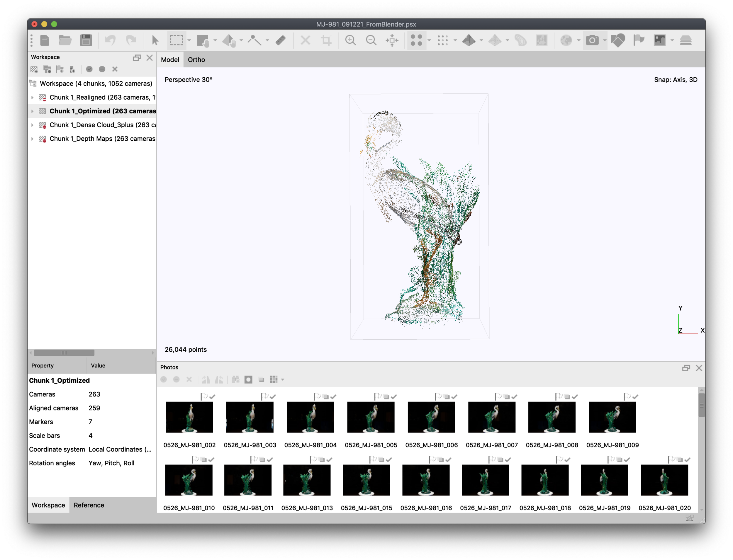Open the Reference tab

coord(89,505)
